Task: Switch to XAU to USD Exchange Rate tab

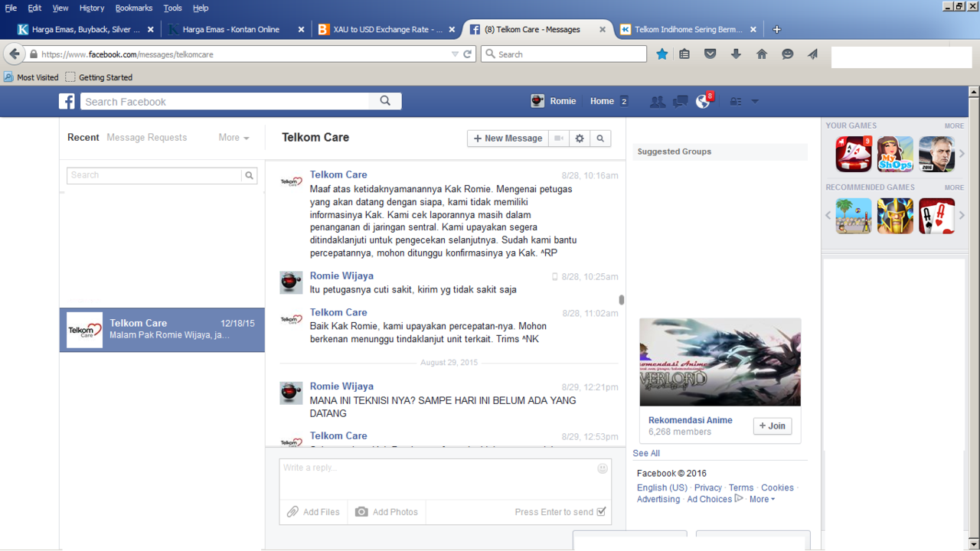Action: [388, 29]
